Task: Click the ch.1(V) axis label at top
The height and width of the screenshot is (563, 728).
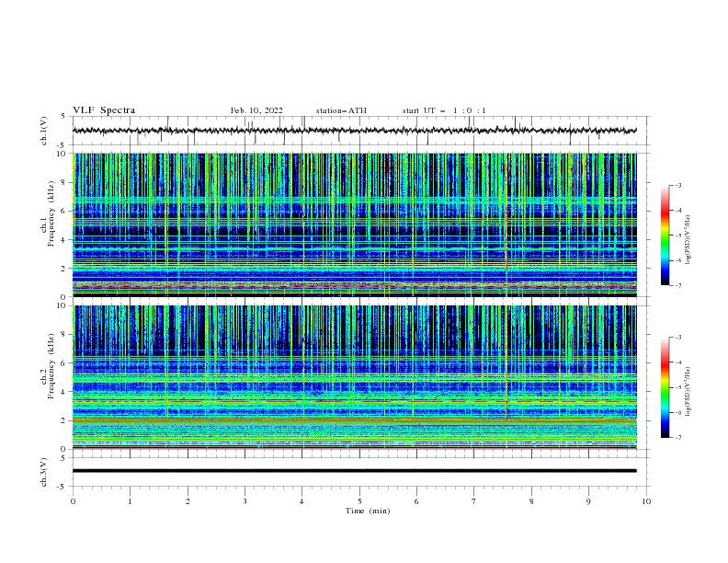Action: pyautogui.click(x=44, y=131)
